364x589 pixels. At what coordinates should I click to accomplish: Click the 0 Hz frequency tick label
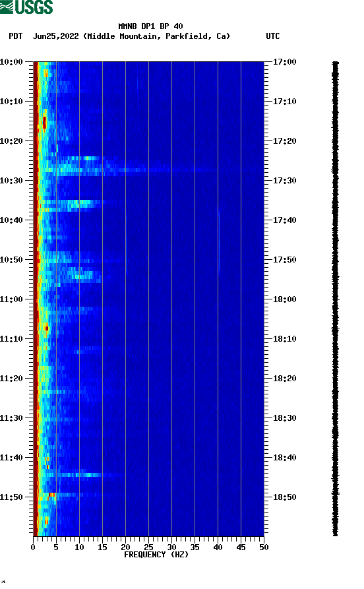[x=33, y=547]
